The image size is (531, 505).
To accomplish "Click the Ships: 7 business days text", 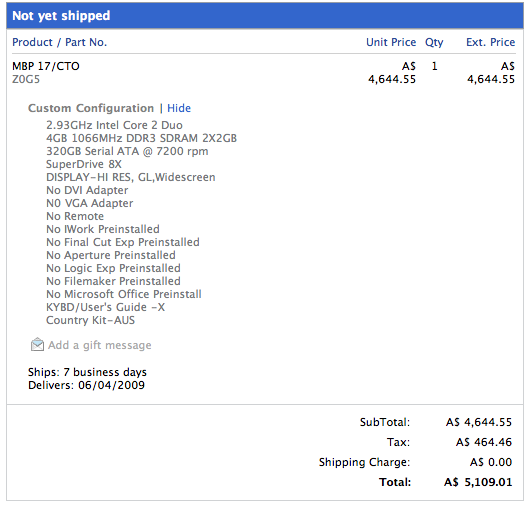I will pyautogui.click(x=87, y=372).
